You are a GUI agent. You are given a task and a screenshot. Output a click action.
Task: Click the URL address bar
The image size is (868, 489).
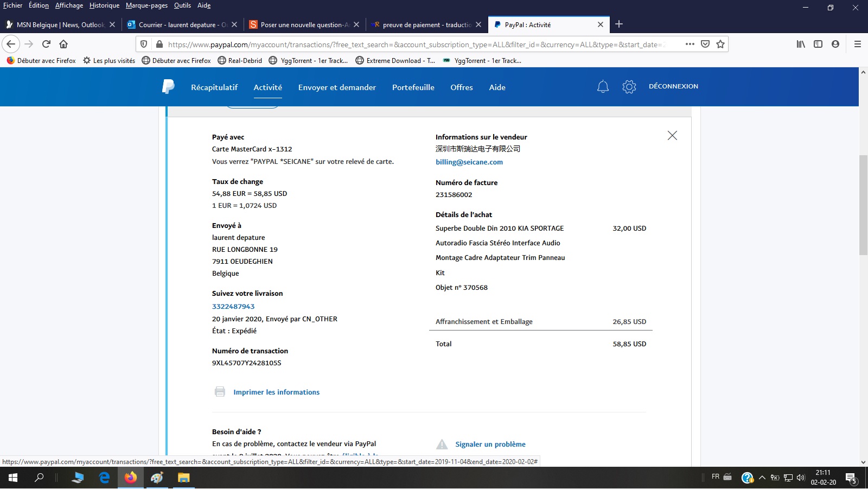(x=415, y=45)
